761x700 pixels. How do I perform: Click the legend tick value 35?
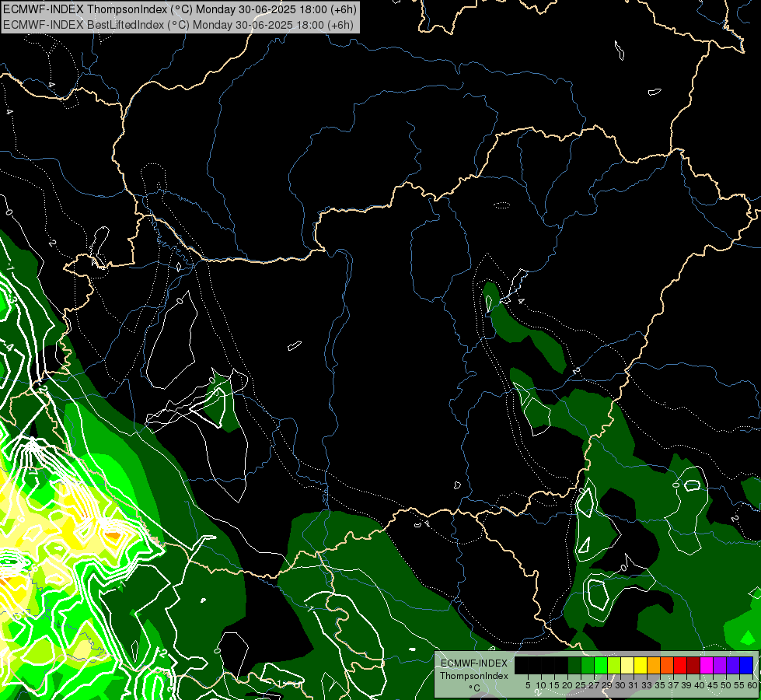tap(661, 685)
